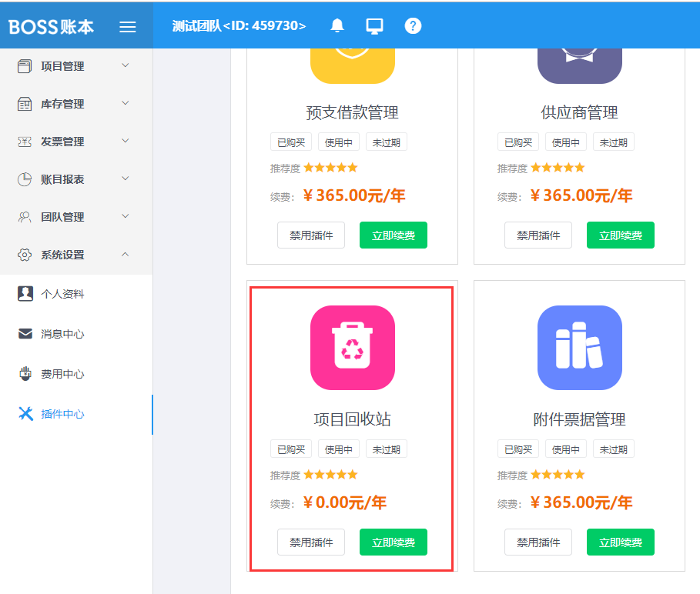Open the help question mark icon
The height and width of the screenshot is (594, 700).
pyautogui.click(x=413, y=26)
